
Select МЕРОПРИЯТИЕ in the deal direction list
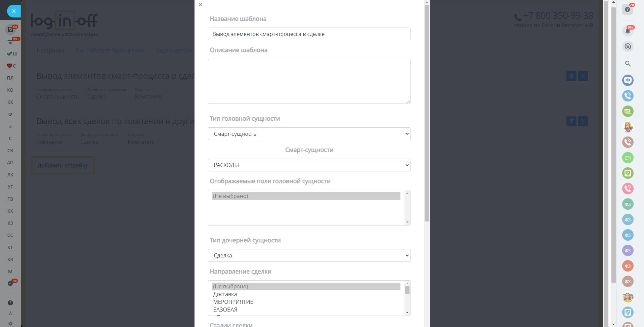tap(233, 302)
